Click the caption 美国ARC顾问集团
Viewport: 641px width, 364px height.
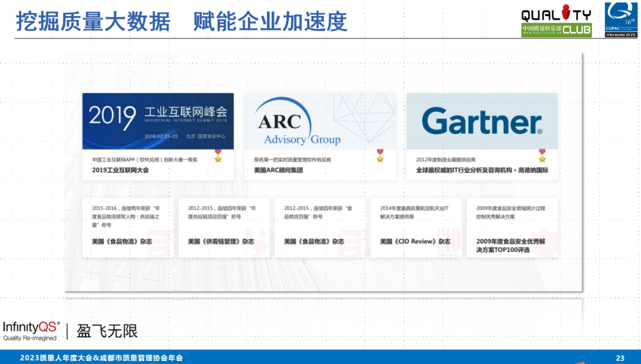coord(278,170)
